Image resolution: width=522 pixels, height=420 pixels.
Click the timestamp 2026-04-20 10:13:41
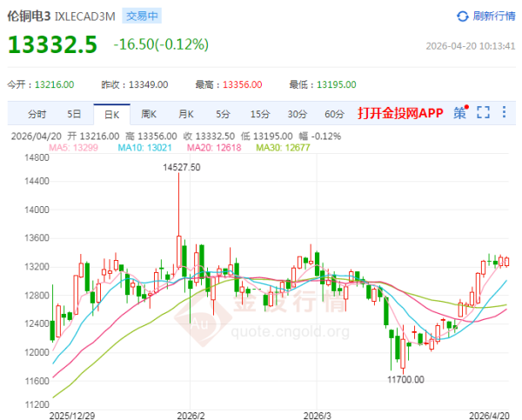[x=471, y=46]
